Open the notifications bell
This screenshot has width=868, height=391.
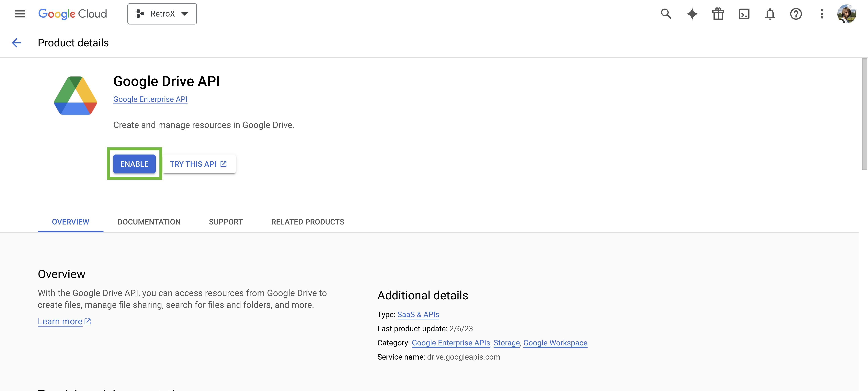[x=770, y=14]
